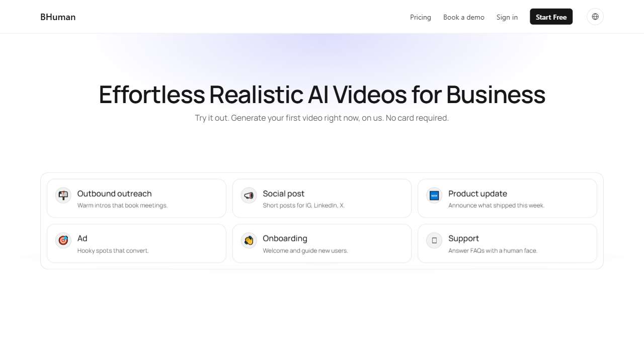Select the Ad card title
This screenshot has width=644, height=362.
click(x=82, y=238)
